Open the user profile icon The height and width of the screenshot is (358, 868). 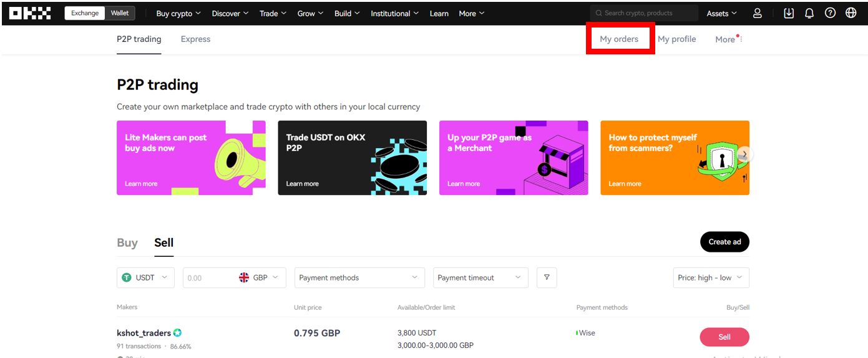click(757, 13)
